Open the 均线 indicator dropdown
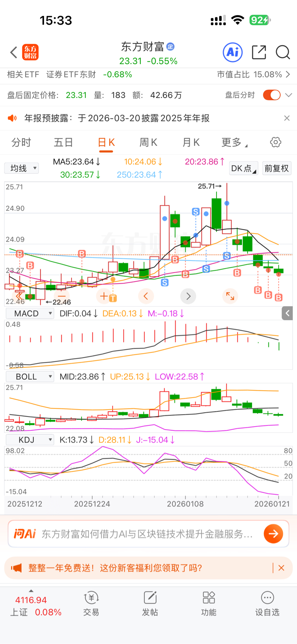The width and height of the screenshot is (297, 644). [x=22, y=168]
